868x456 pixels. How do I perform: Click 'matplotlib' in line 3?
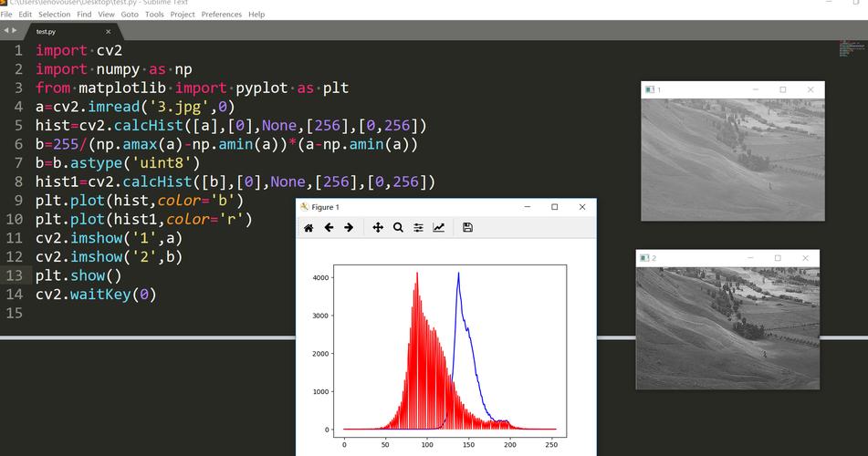click(x=122, y=88)
